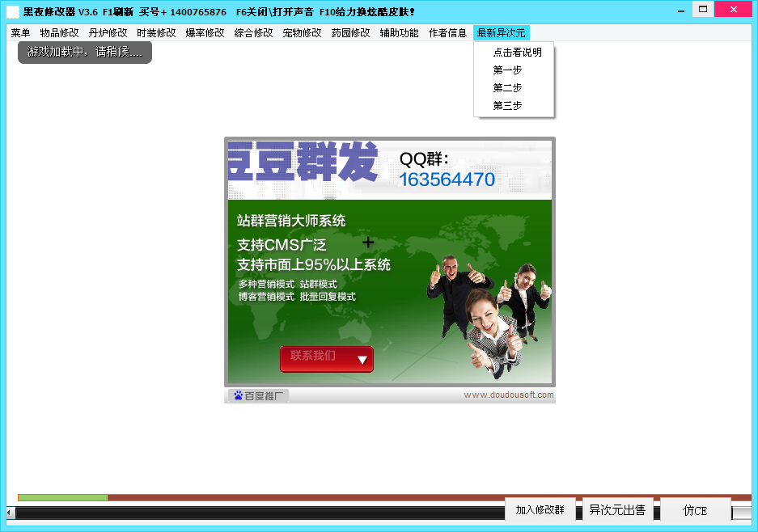Collapse the 最新异次元 menu
Screen dimensions: 758x532
pos(502,33)
